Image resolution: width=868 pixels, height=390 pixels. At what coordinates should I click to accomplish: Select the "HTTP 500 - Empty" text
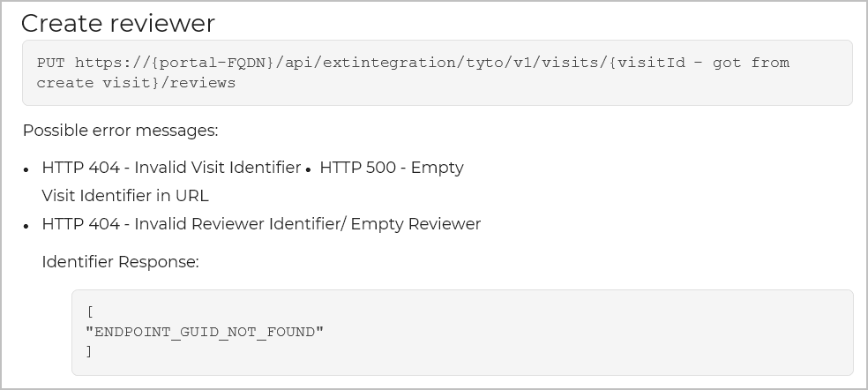[391, 168]
